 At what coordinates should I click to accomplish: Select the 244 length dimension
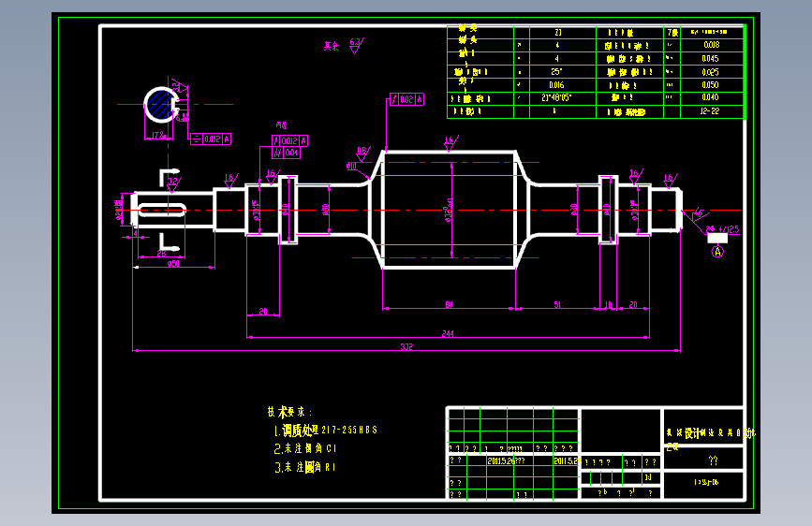(448, 333)
